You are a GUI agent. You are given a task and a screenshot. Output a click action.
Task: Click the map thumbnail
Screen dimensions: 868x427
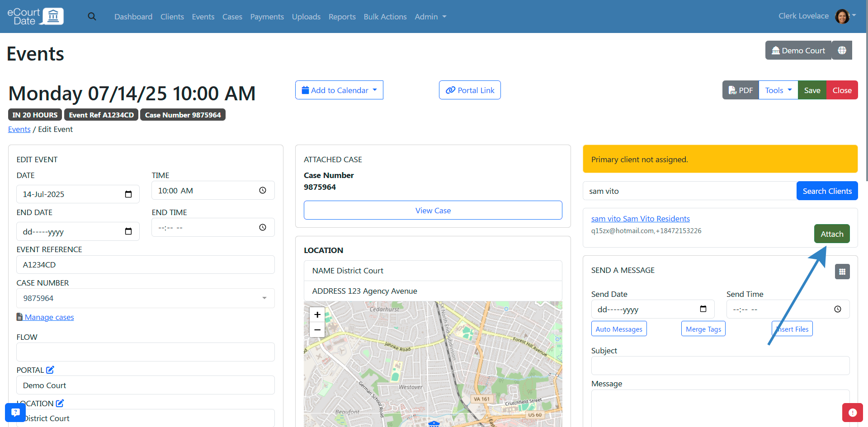tap(433, 364)
